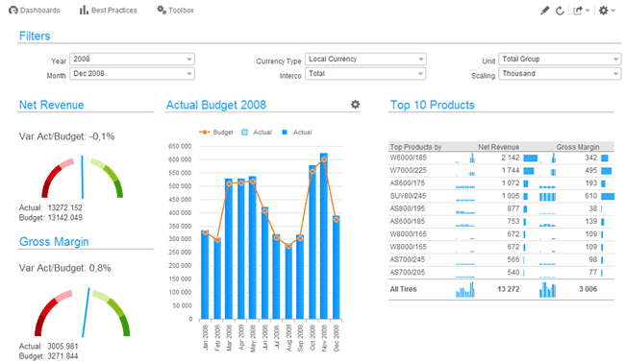Toggle the Budget series in chart legend
The height and width of the screenshot is (364, 625).
(x=215, y=133)
